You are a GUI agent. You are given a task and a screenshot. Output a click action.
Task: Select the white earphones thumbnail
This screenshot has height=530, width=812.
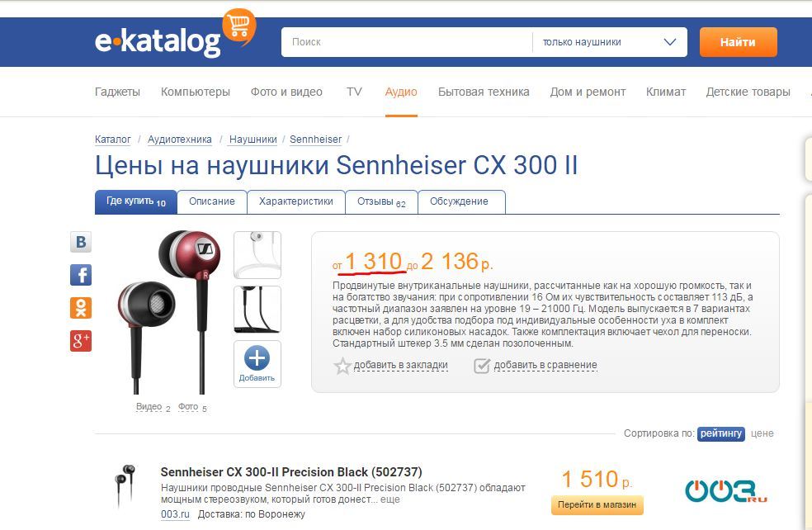[257, 255]
